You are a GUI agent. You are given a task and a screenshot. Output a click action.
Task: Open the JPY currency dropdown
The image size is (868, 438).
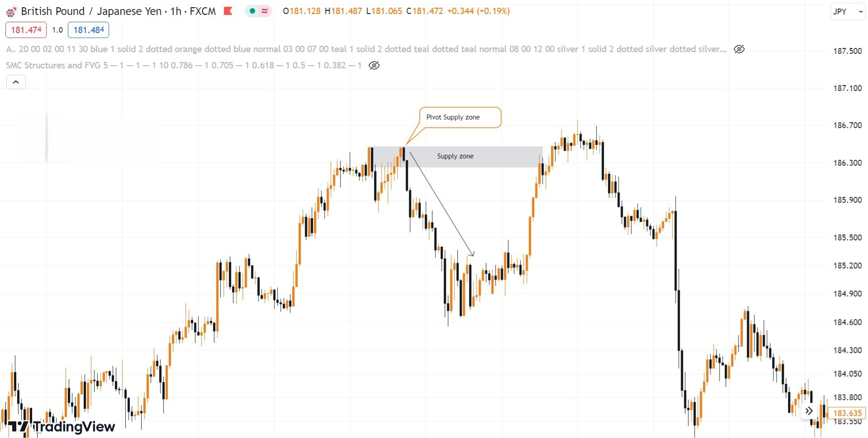(848, 12)
